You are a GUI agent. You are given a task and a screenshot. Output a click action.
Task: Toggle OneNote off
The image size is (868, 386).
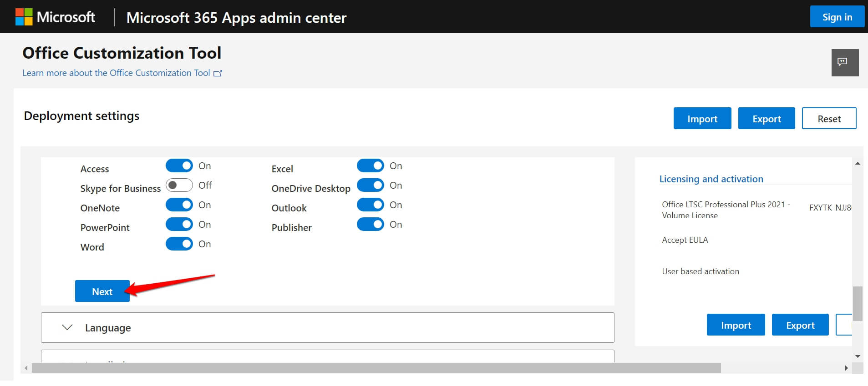click(x=179, y=205)
